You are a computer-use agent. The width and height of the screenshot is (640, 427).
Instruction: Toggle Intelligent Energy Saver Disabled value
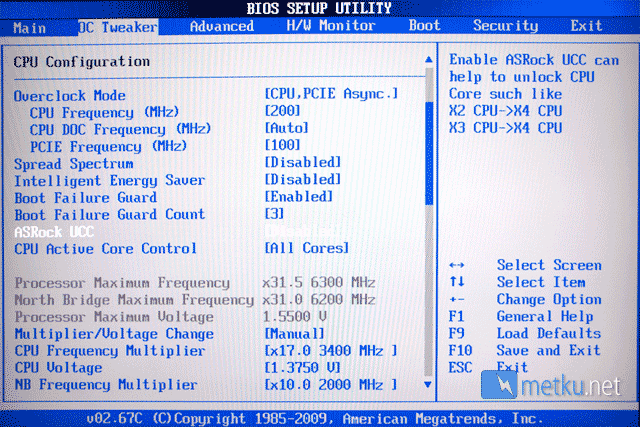(302, 179)
